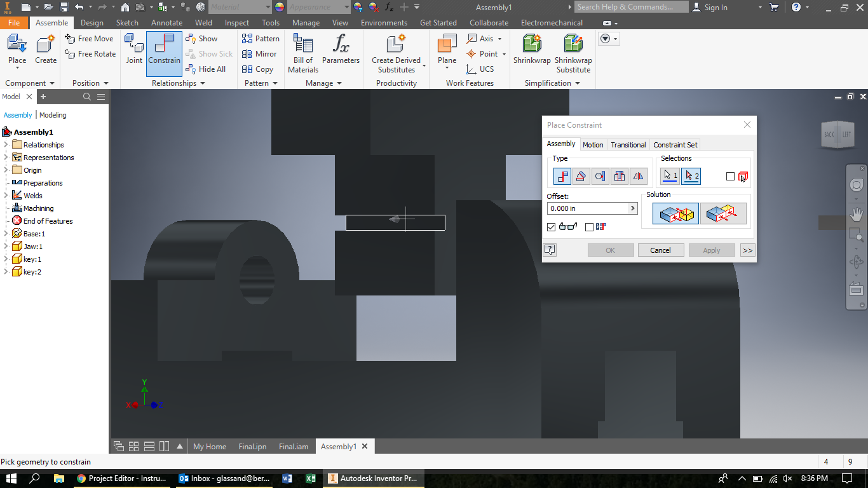Open the File menu
Image resolution: width=868 pixels, height=488 pixels.
(14, 23)
